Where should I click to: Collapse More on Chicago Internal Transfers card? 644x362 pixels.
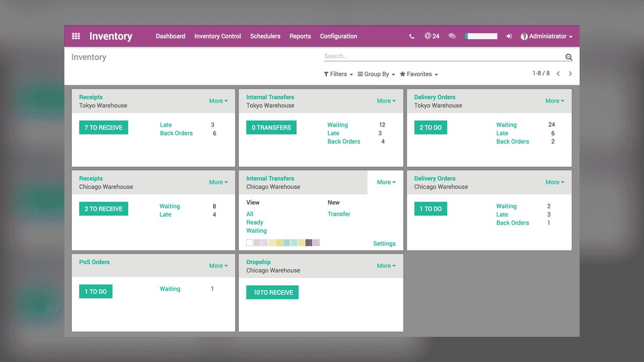coord(386,182)
